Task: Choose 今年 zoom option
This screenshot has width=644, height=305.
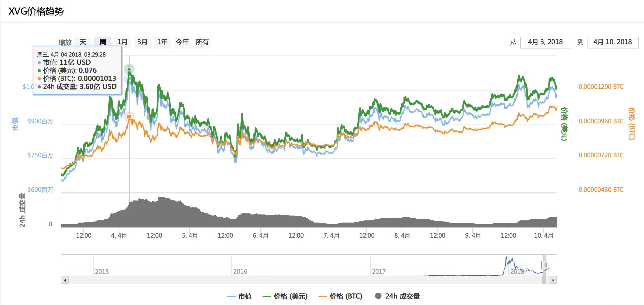Action: 182,42
